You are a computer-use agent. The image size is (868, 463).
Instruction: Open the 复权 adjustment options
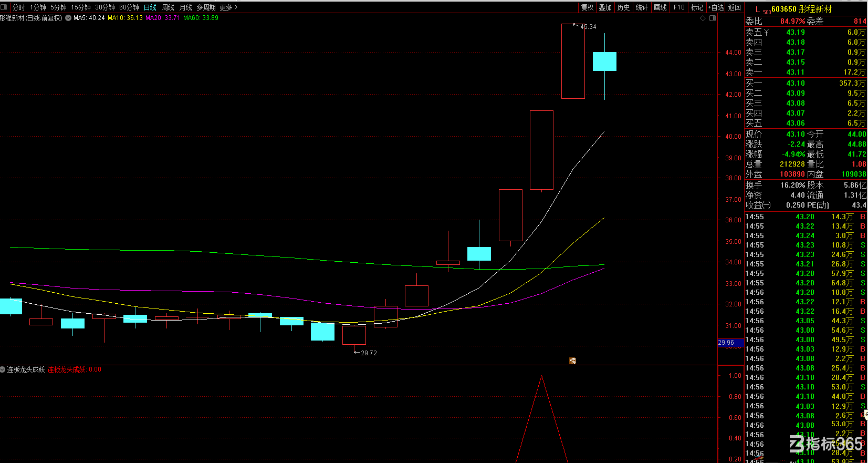(587, 7)
